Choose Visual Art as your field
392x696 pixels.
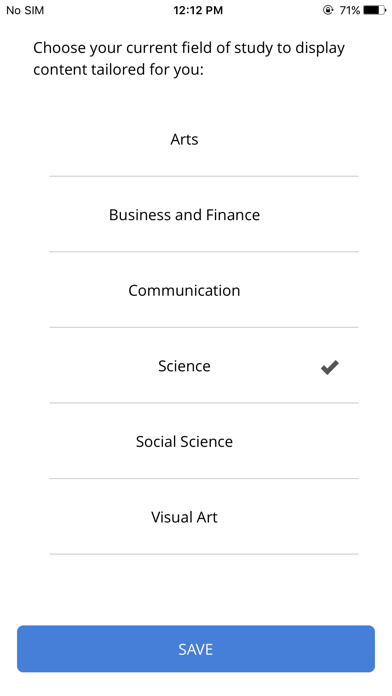[204, 517]
